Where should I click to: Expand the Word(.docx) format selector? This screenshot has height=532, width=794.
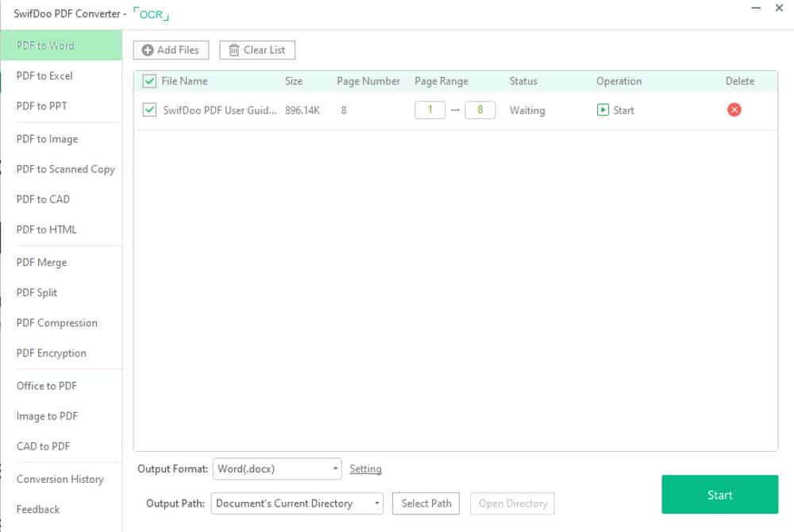(x=334, y=469)
